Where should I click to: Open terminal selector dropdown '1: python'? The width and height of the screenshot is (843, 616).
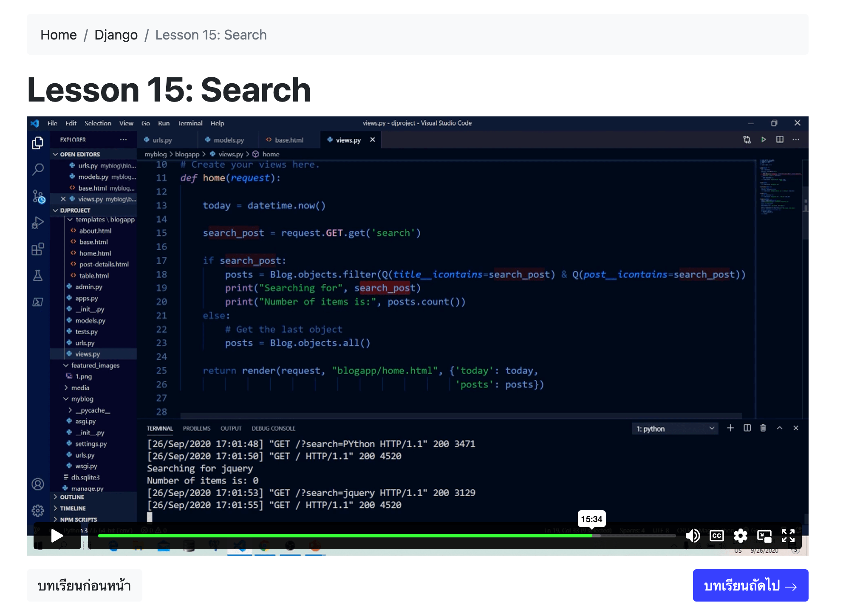pos(675,429)
